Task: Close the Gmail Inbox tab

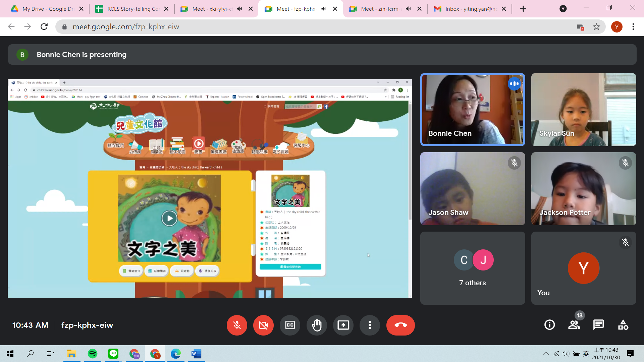Action: coord(504,9)
